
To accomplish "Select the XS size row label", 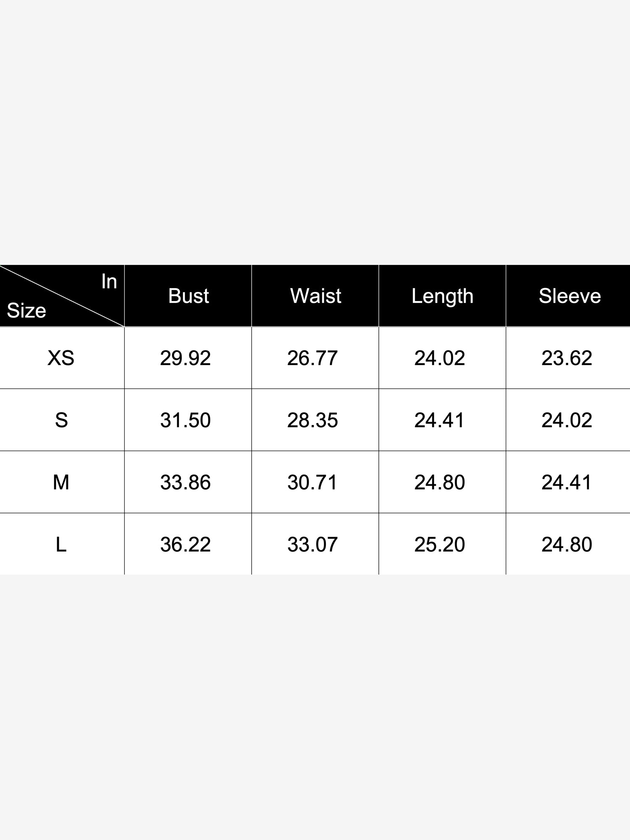I will pyautogui.click(x=61, y=358).
